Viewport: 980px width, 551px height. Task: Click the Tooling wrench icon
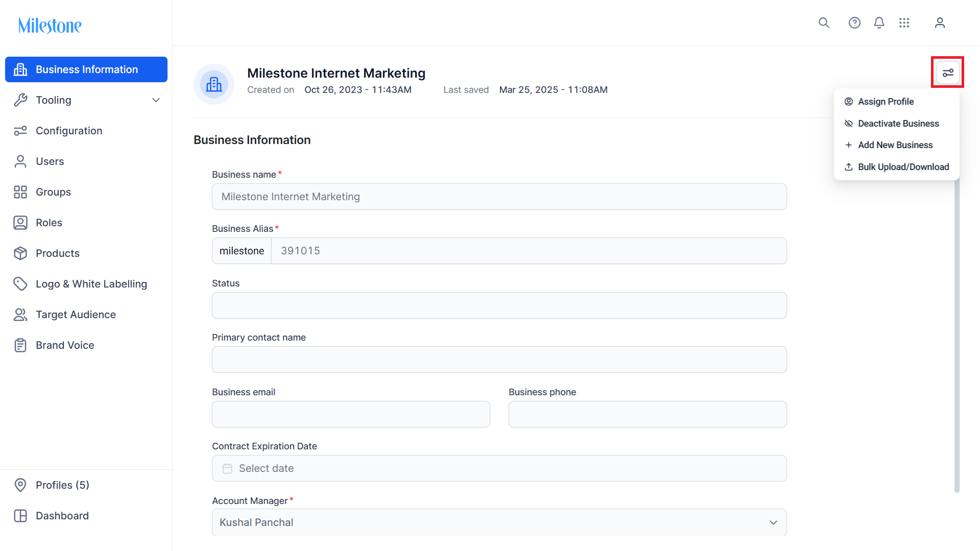pos(20,100)
